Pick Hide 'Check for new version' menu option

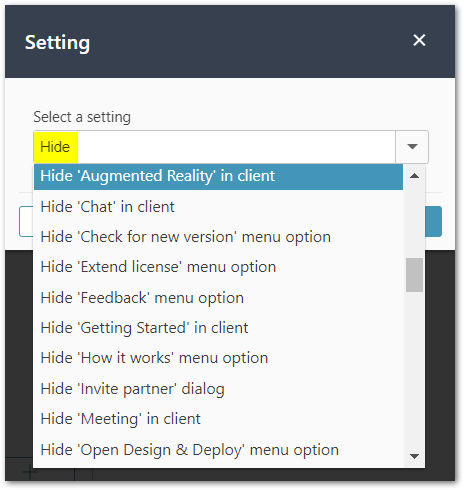[218, 237]
